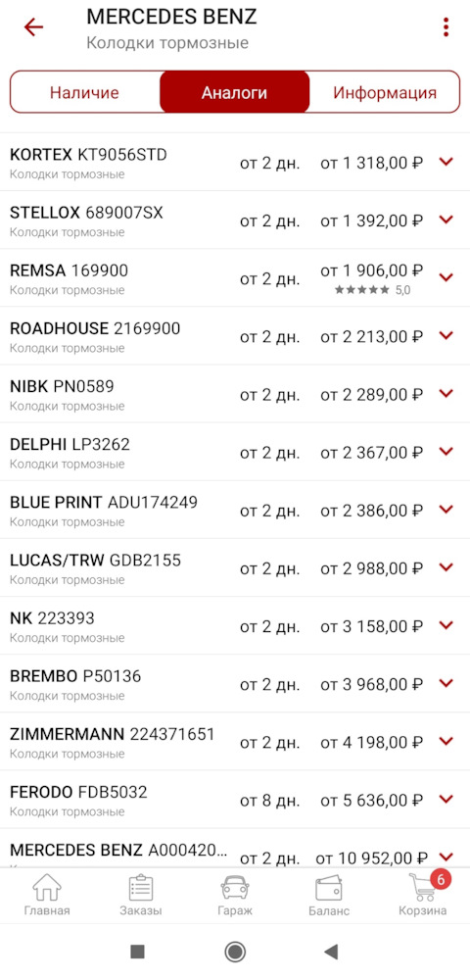The width and height of the screenshot is (470, 980).
Task: Switch to the Информация tab
Action: tap(385, 92)
